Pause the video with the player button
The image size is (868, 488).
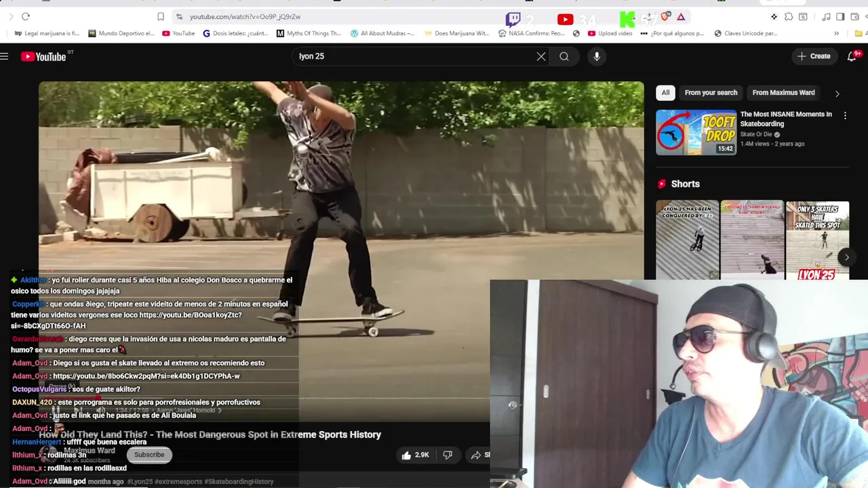(56, 410)
